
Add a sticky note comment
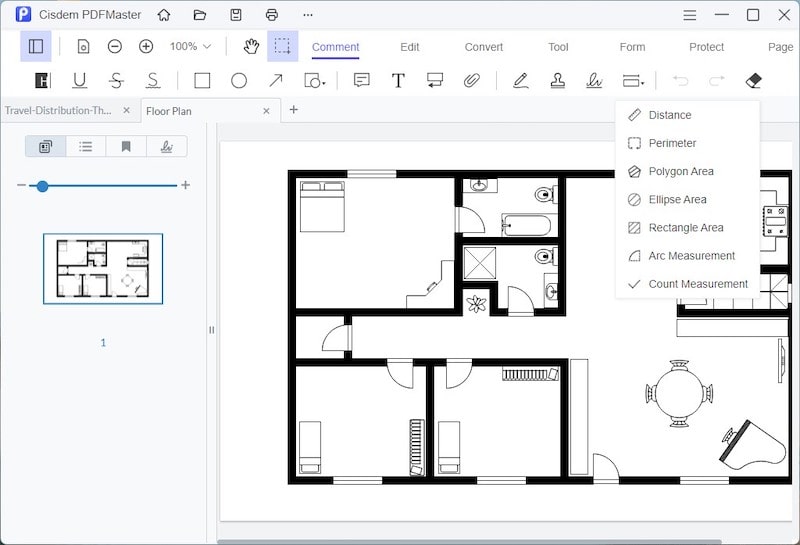pos(362,81)
